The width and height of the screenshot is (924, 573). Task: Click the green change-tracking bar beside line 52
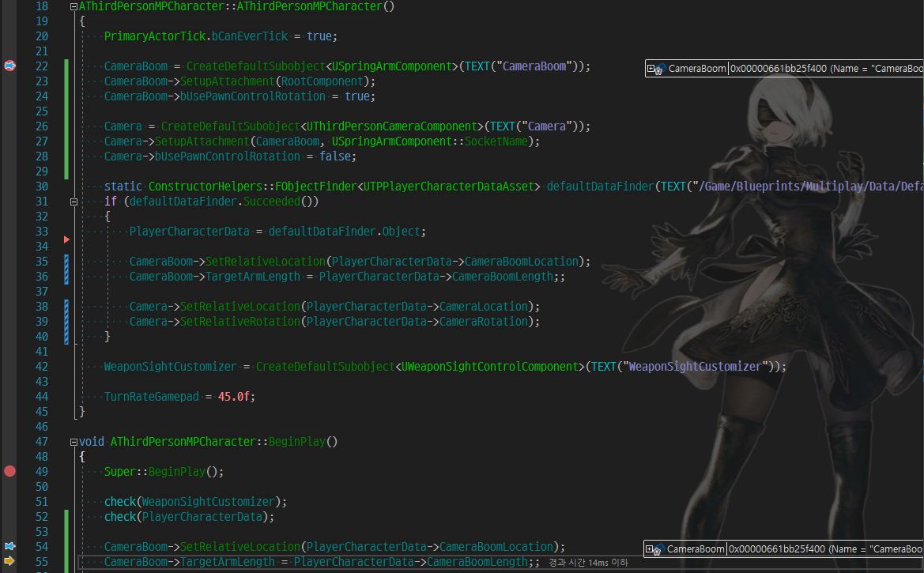click(x=66, y=516)
